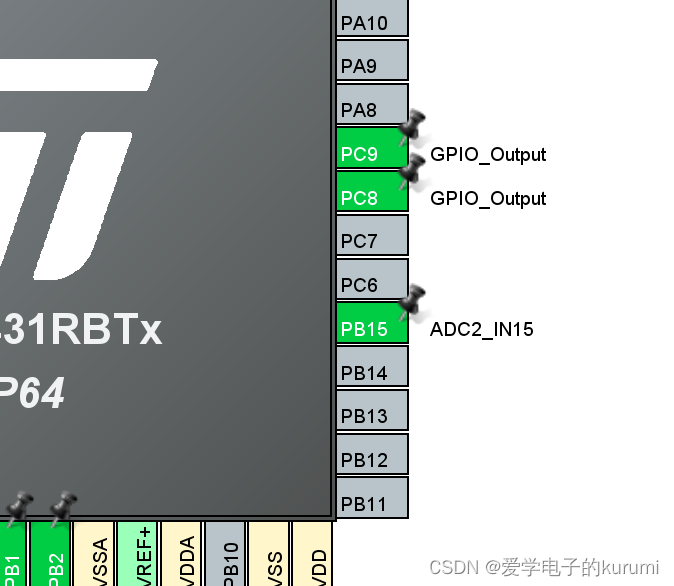Select the VSSA power pin
Screen dimensions: 674x586
pos(94,554)
